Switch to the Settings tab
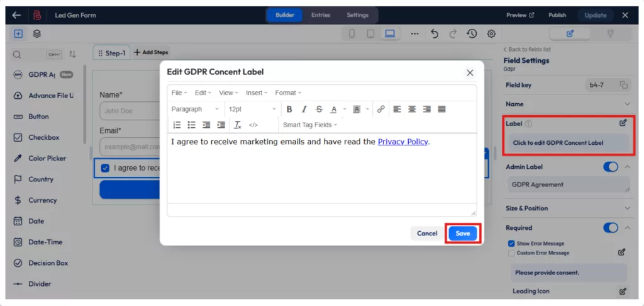 point(357,15)
